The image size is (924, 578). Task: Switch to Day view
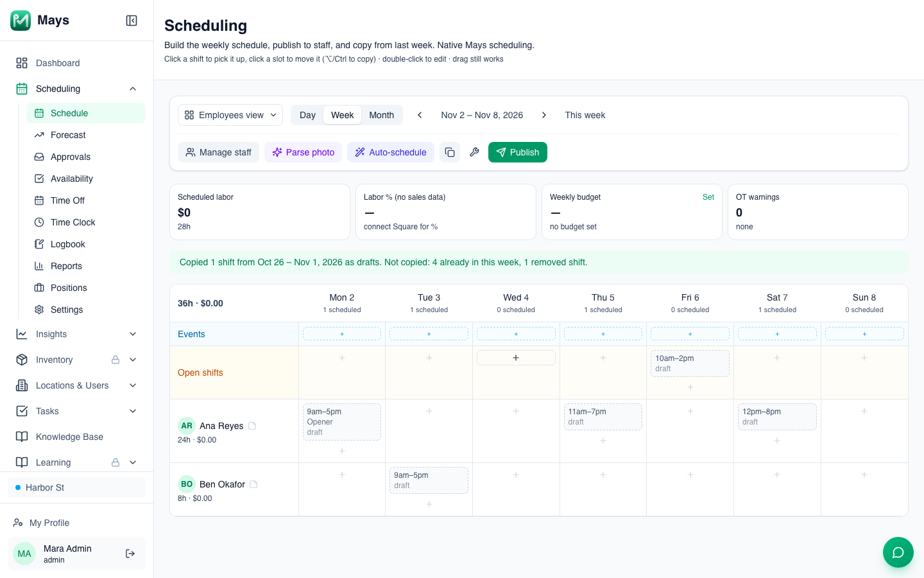point(307,115)
